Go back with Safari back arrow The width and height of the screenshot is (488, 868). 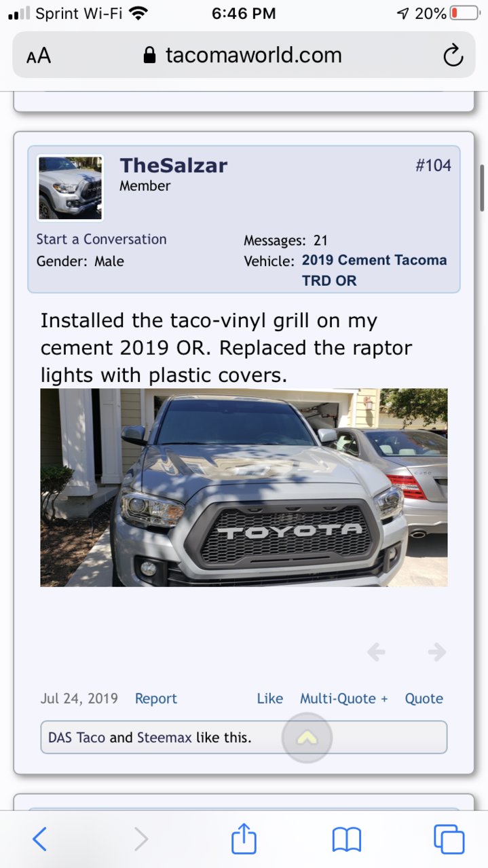[x=39, y=839]
